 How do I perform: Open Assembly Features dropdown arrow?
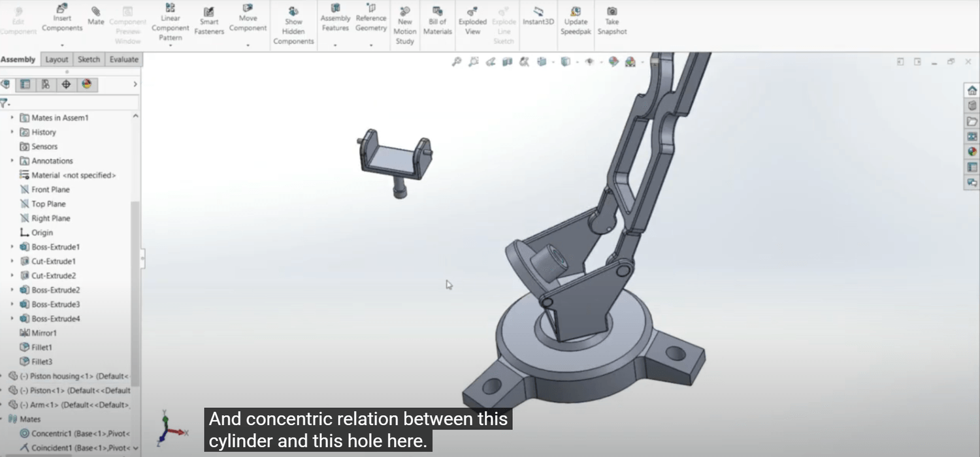(x=335, y=46)
